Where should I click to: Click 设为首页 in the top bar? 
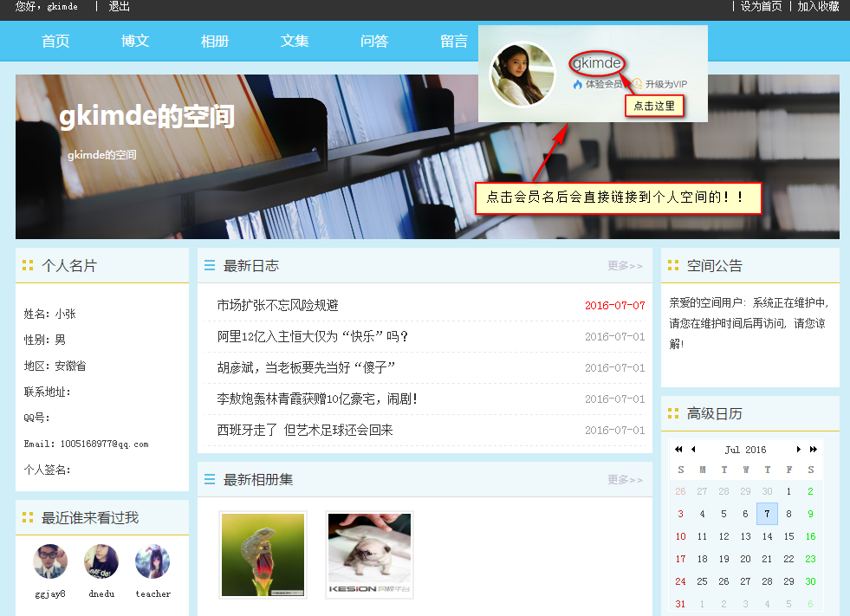pyautogui.click(x=761, y=7)
